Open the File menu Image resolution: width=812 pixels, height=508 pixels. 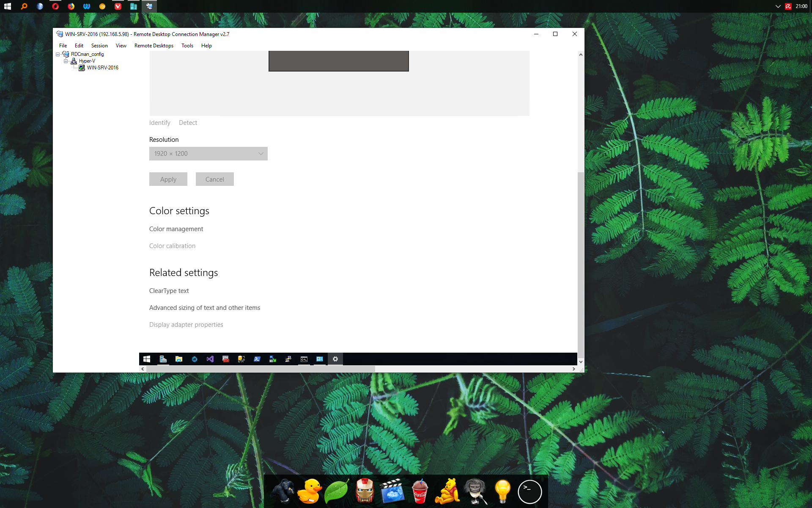pyautogui.click(x=63, y=46)
